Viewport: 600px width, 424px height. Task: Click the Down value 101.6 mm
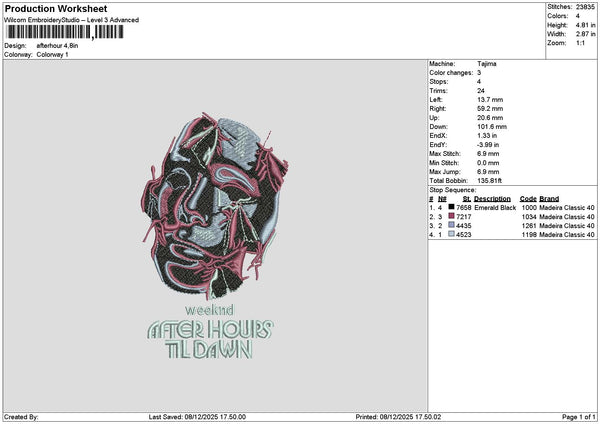tap(492, 127)
